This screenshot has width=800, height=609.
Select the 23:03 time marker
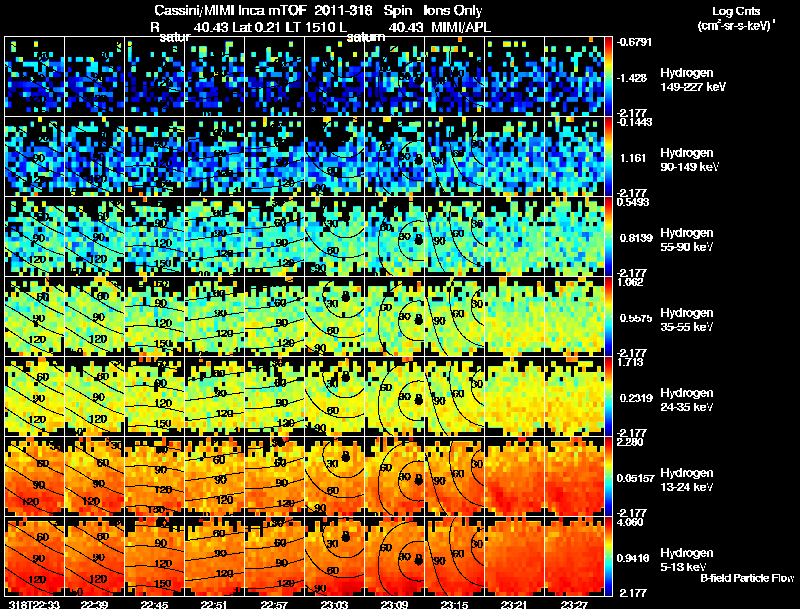[x=335, y=603]
